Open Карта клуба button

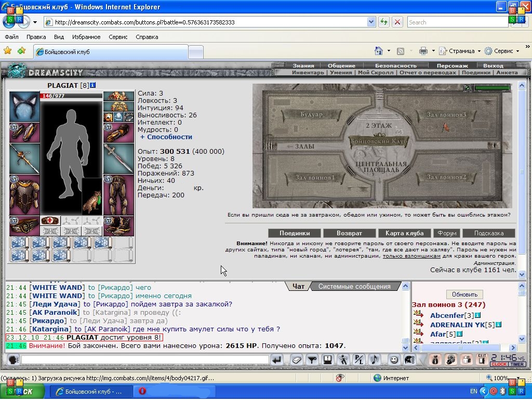pos(404,233)
